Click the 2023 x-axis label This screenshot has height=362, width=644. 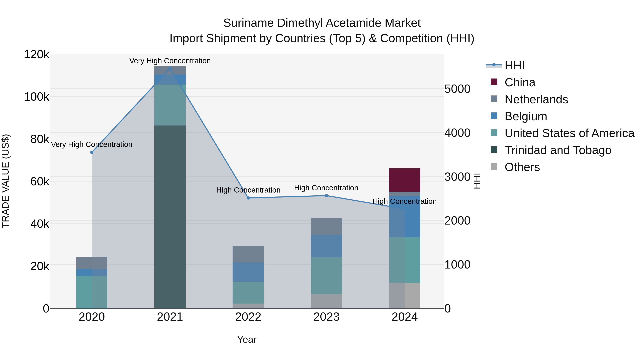(x=326, y=317)
